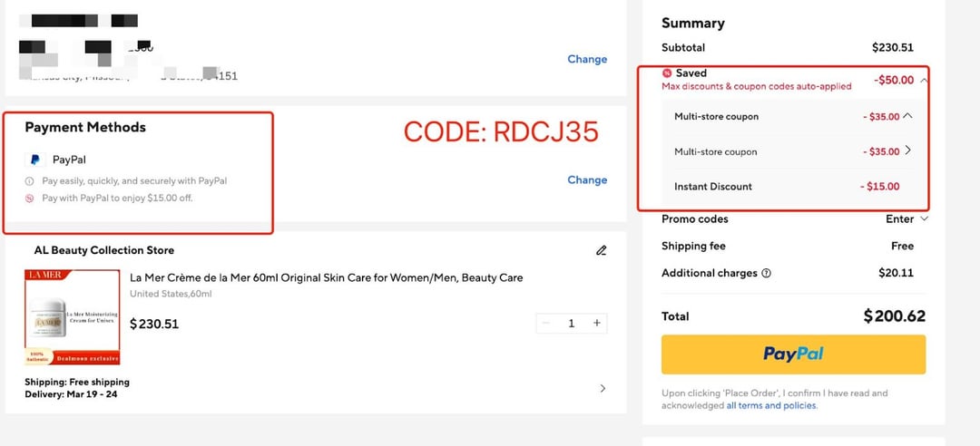
Task: Click the red Saved badge icon in Summary
Action: click(667, 73)
